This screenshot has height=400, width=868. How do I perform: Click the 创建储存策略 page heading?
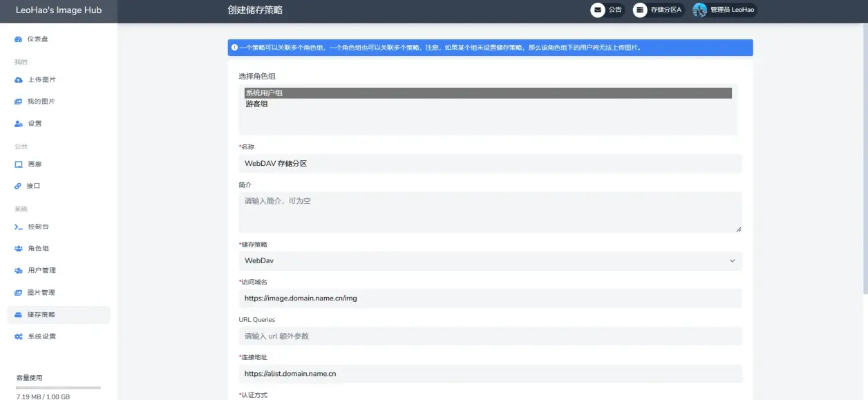coord(255,10)
